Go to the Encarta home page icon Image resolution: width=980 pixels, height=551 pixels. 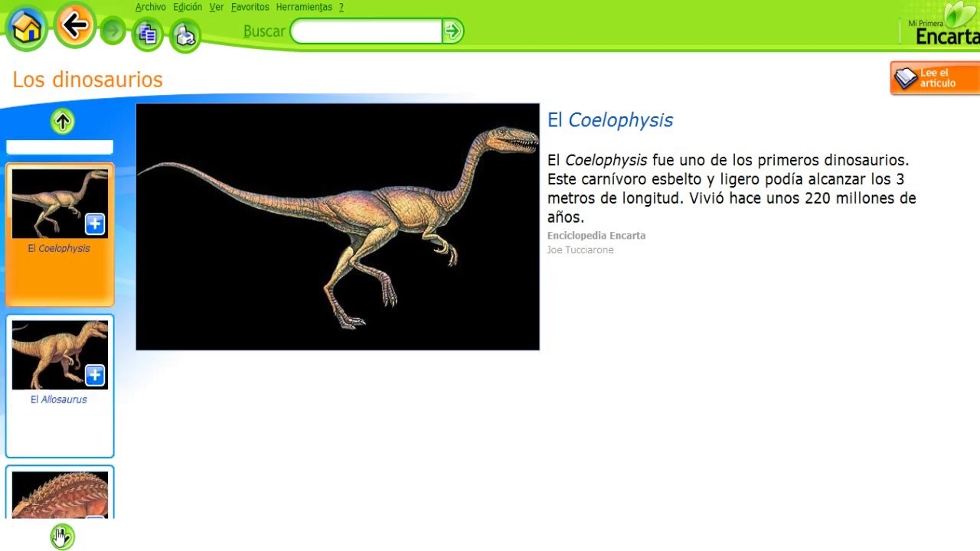[x=26, y=28]
